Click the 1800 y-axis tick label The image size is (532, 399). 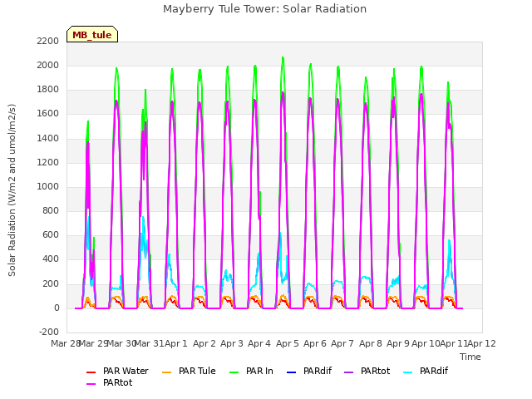[48, 90]
